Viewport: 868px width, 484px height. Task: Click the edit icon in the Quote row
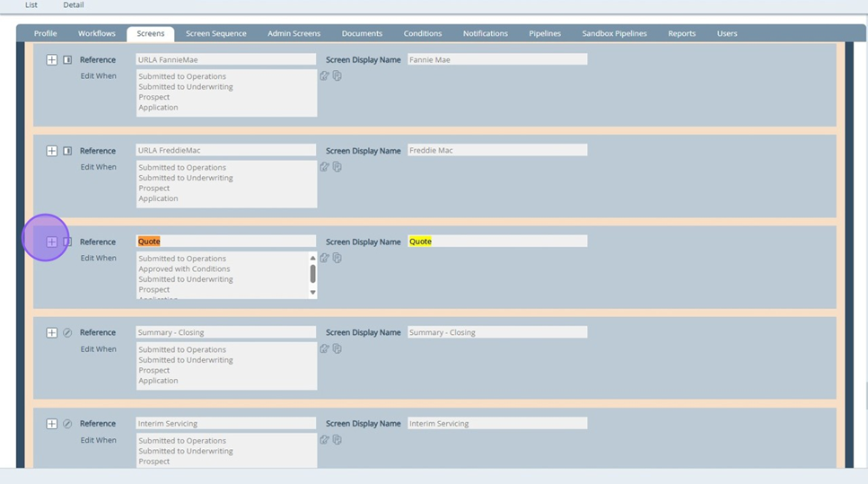(324, 258)
